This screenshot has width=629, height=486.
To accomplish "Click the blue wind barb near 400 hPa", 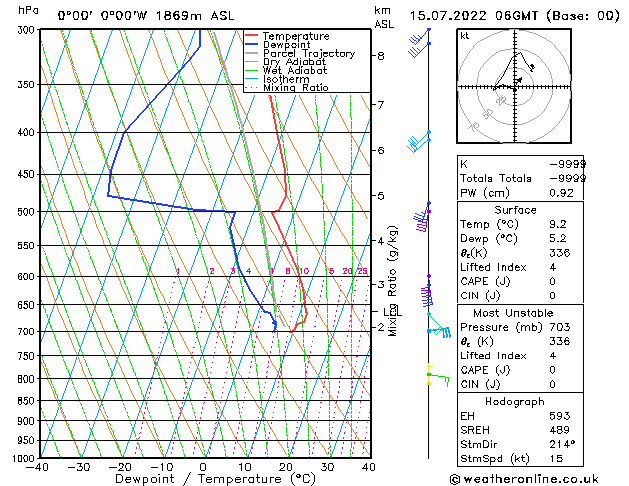I will [418, 142].
